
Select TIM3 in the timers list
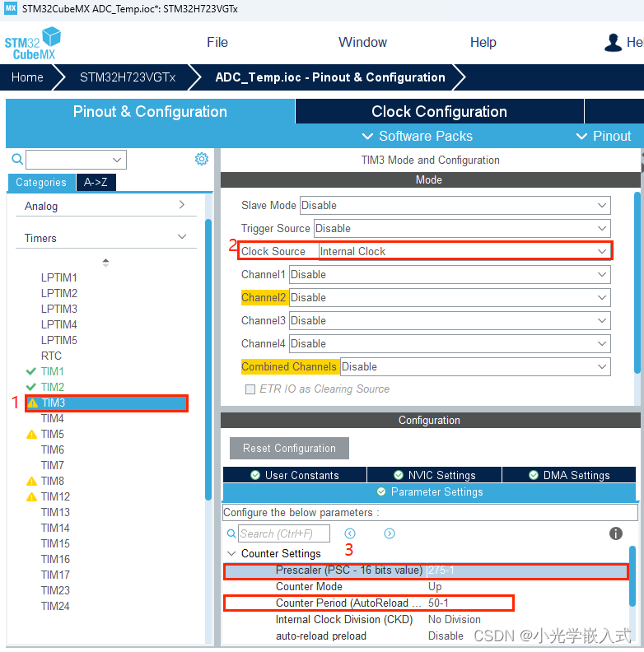click(106, 403)
